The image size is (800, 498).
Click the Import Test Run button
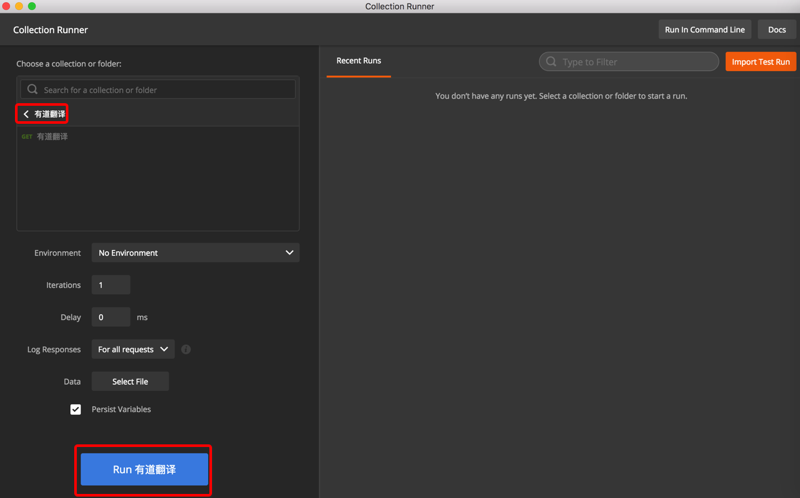761,62
